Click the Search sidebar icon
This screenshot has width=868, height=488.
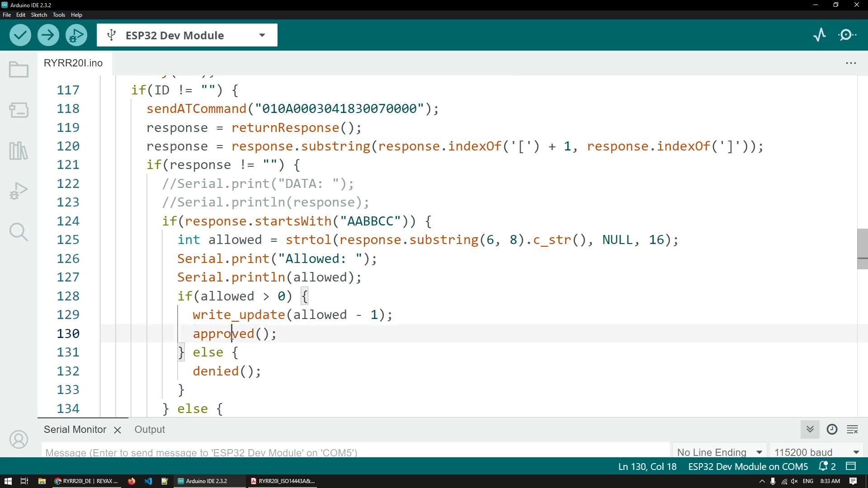pyautogui.click(x=19, y=232)
